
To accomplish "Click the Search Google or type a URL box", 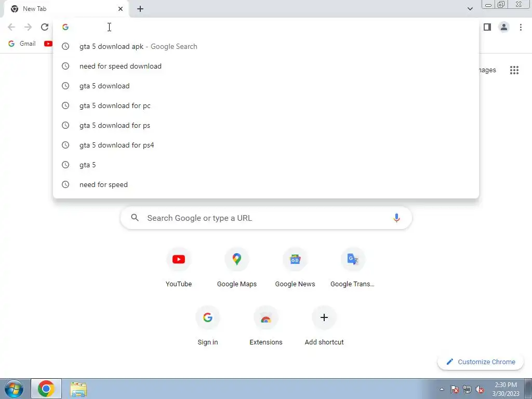I will click(266, 218).
